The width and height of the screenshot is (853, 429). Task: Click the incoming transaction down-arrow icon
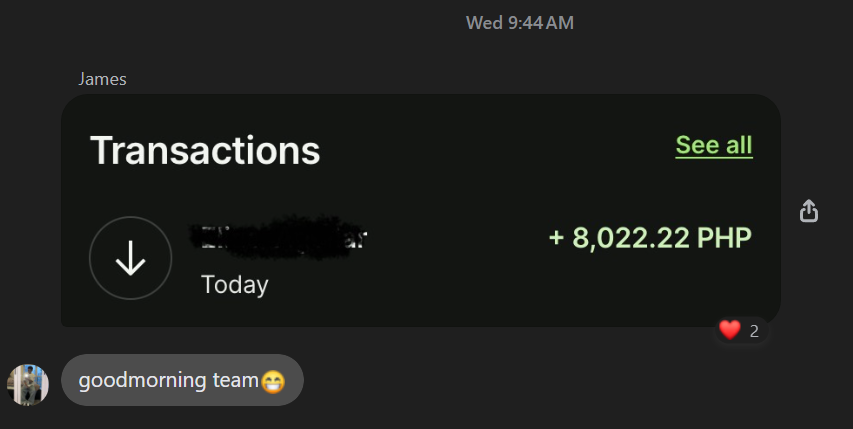coord(131,258)
